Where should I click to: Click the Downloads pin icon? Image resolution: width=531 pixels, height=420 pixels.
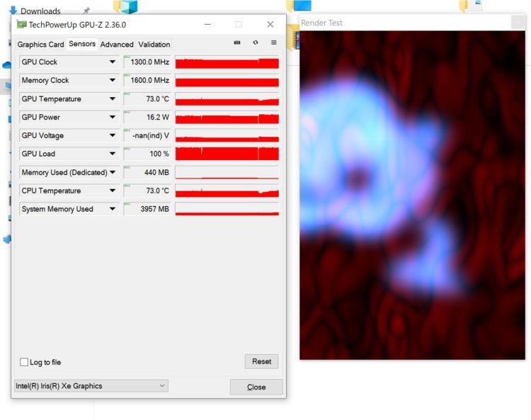(x=86, y=11)
